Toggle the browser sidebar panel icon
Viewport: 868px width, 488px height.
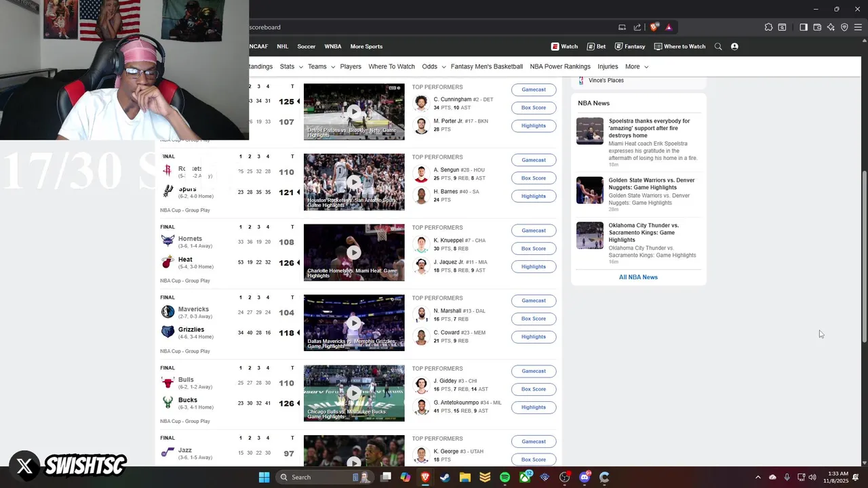pyautogui.click(x=804, y=27)
